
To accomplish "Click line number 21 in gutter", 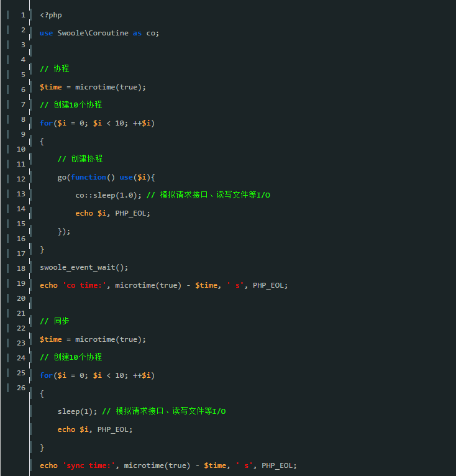I will pos(21,313).
